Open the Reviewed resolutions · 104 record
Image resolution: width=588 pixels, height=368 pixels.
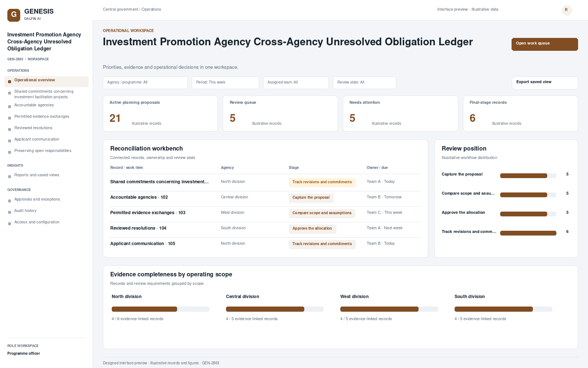[x=138, y=228]
